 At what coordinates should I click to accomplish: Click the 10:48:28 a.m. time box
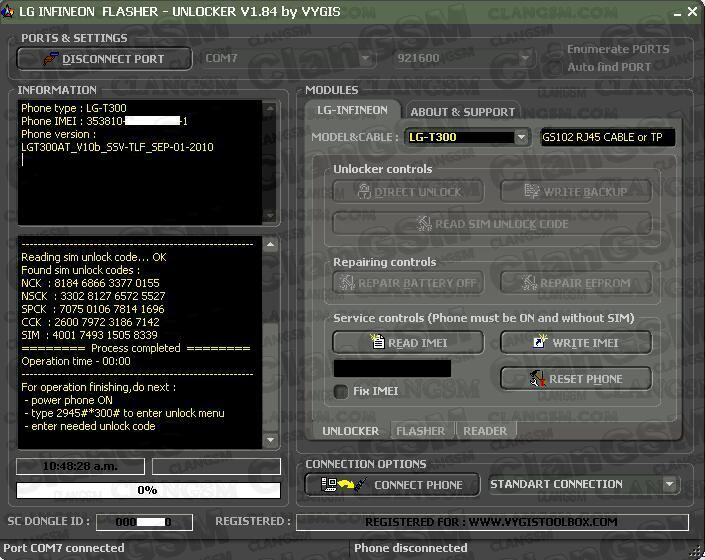pos(80,466)
